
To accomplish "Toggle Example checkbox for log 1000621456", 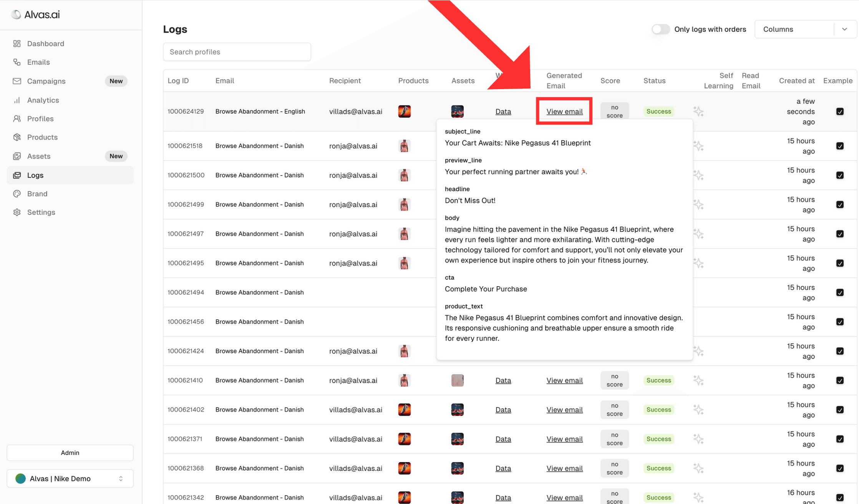I will (x=840, y=322).
